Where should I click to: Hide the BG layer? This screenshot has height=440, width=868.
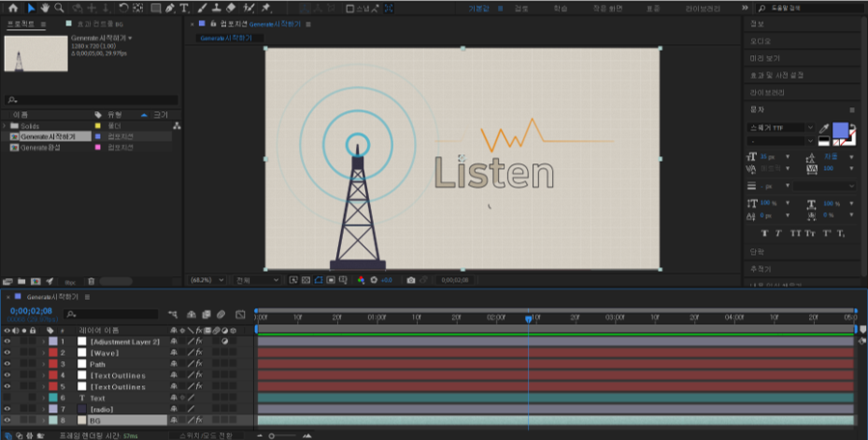[7, 421]
